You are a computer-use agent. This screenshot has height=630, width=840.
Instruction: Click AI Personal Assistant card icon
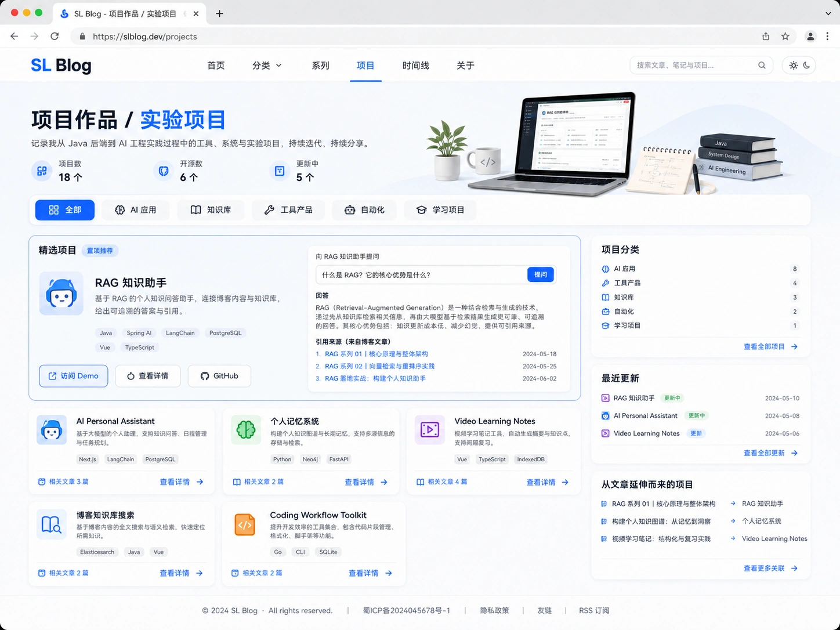tap(52, 430)
